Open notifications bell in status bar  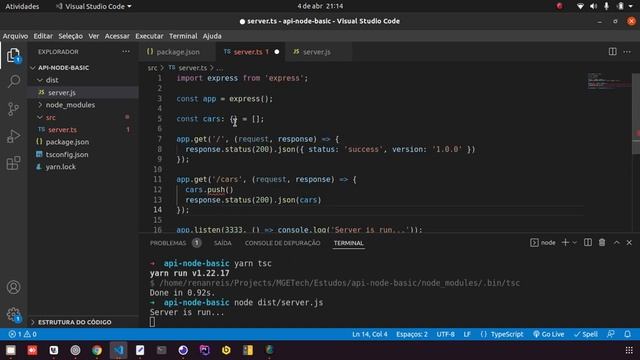[627, 334]
